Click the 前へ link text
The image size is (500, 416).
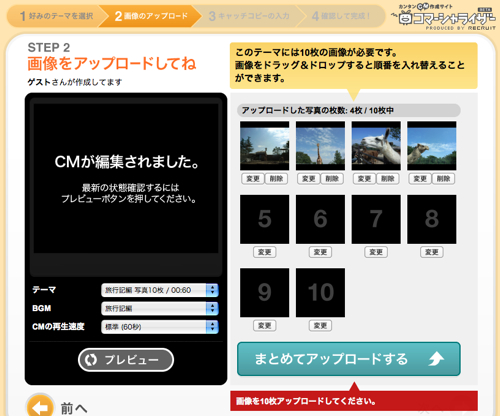(x=74, y=408)
